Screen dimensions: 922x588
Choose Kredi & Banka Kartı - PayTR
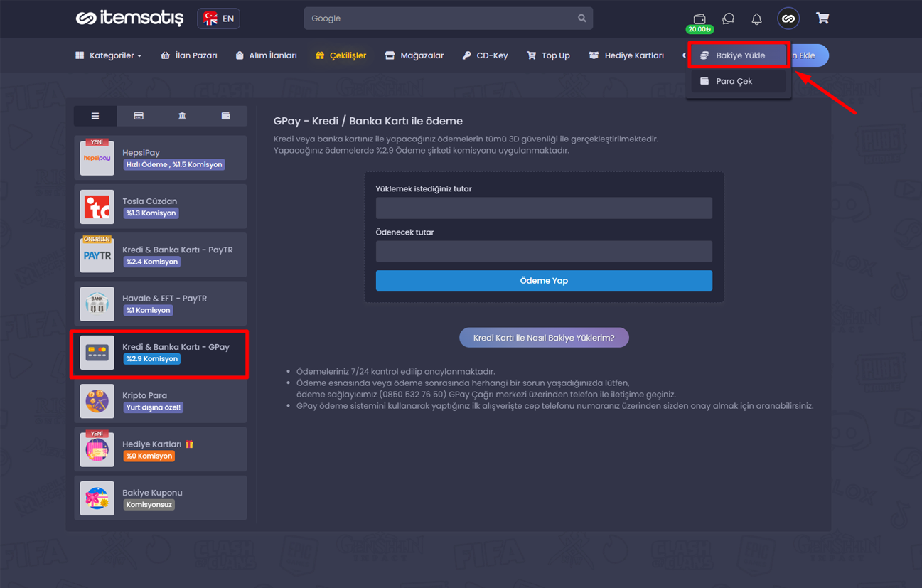point(161,255)
